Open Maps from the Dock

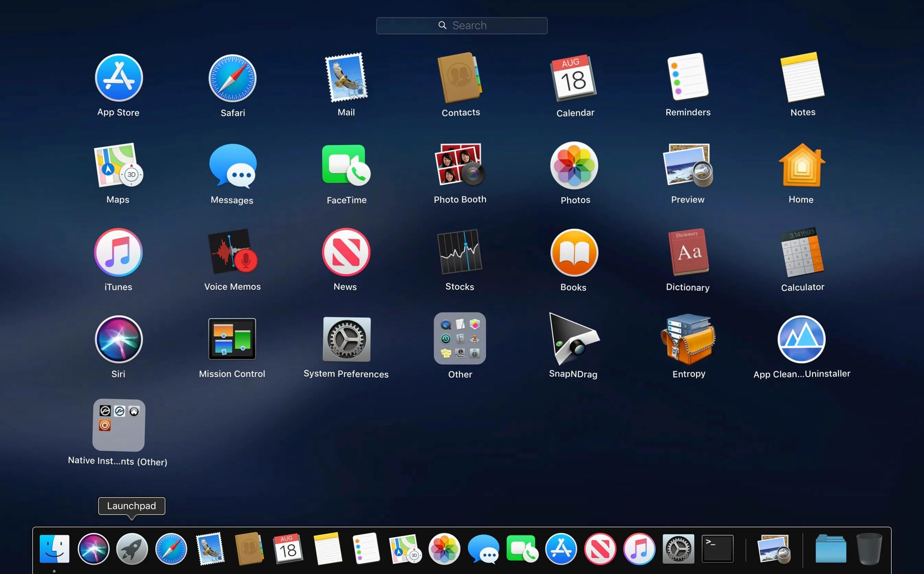click(405, 549)
